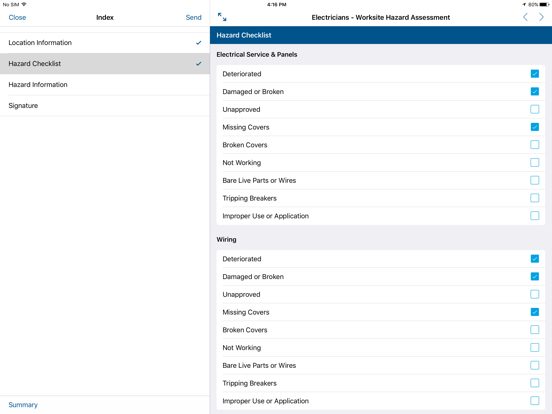552x414 pixels.
Task: Uncheck Deteriorated under Electrical Service & Panels
Action: pyautogui.click(x=534, y=74)
